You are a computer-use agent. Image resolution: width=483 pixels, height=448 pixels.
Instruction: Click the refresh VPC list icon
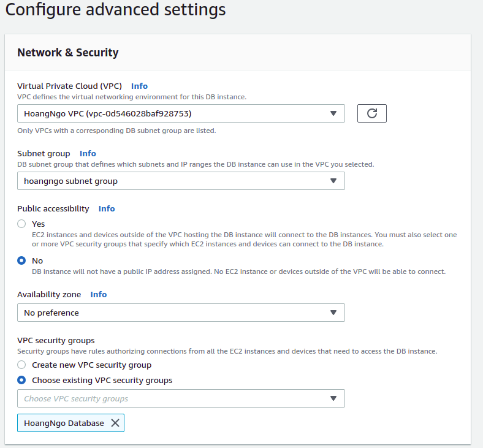371,113
